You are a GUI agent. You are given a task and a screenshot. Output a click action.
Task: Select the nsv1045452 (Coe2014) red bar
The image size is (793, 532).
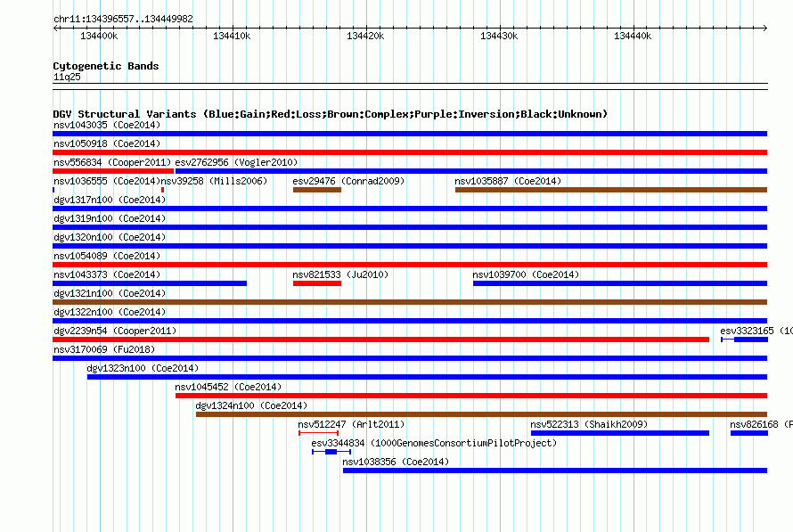click(x=471, y=396)
